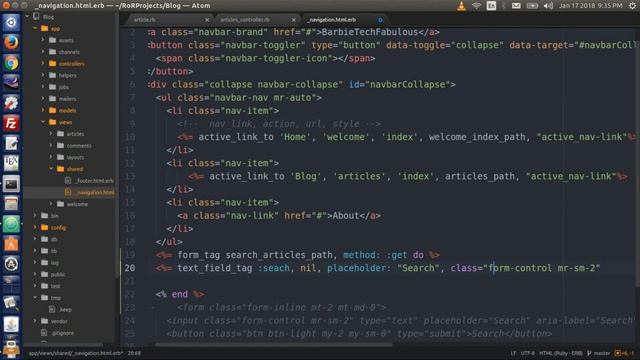640x360 pixels.
Task: Open the green Atom dock icon
Action: pyautogui.click(x=11, y=224)
